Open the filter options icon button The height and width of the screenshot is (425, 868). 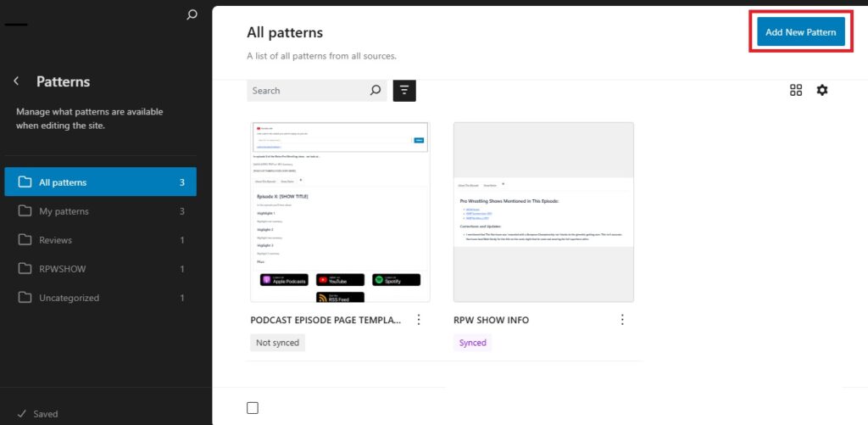click(x=404, y=90)
